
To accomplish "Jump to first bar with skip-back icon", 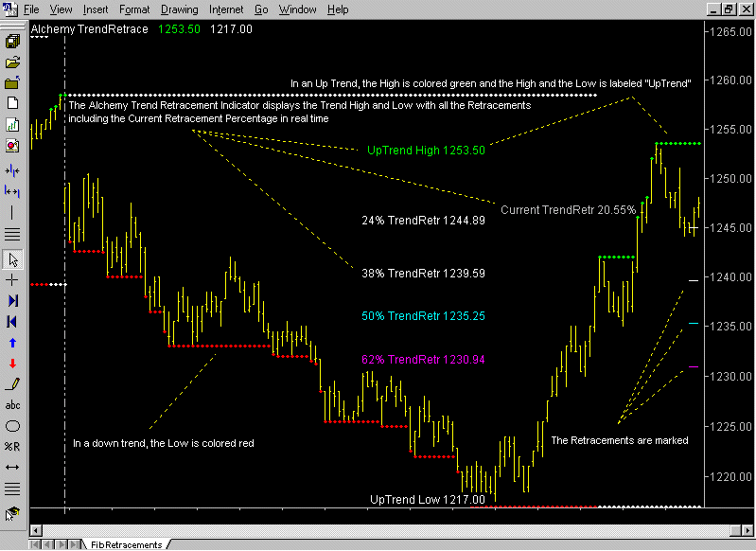I will point(12,322).
